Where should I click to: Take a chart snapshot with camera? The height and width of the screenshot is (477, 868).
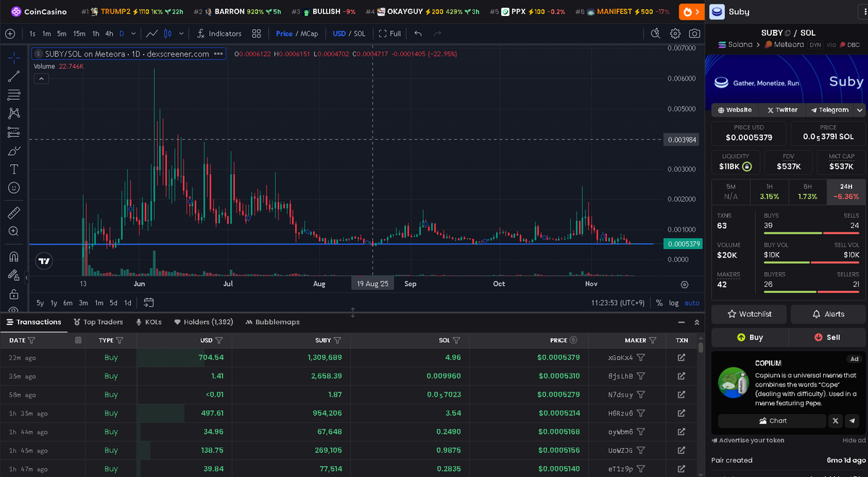tap(694, 33)
